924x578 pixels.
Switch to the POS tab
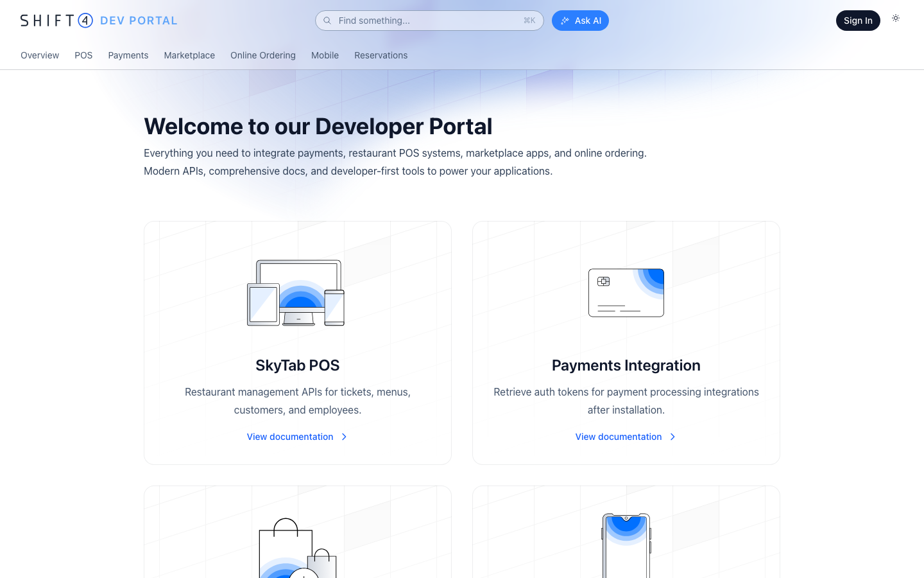point(83,55)
